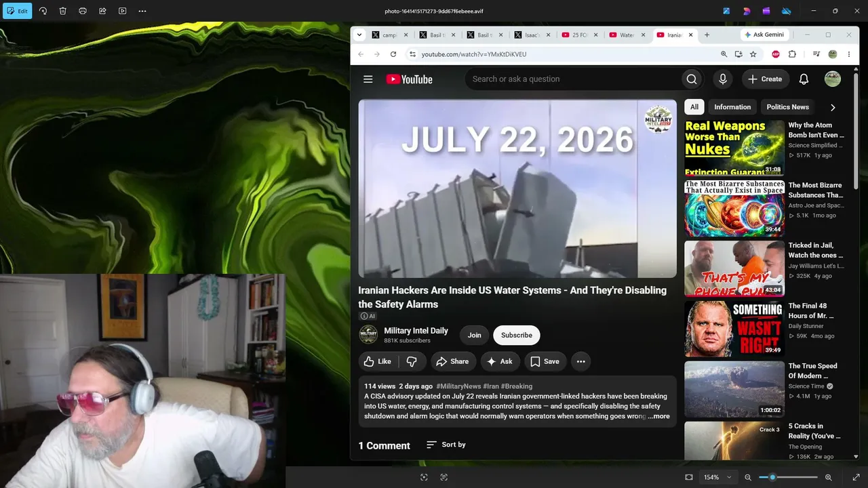
Task: Expand the description with '...more'
Action: [658, 416]
